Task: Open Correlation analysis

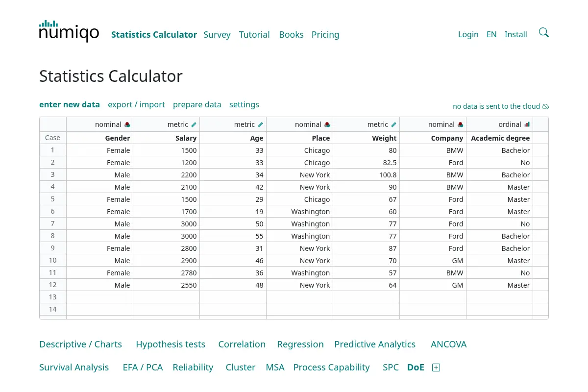Action: click(242, 344)
